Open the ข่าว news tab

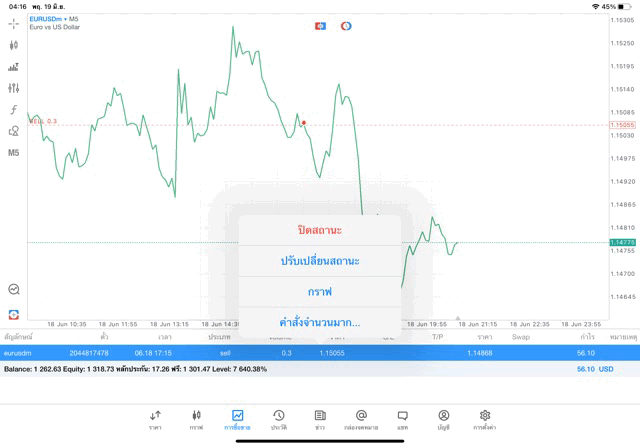[320, 420]
